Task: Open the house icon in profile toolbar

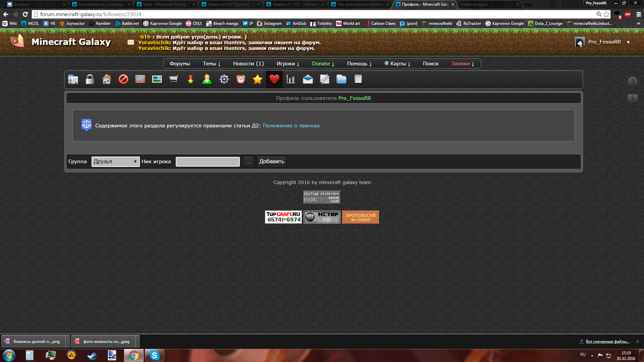Action: pos(107,79)
